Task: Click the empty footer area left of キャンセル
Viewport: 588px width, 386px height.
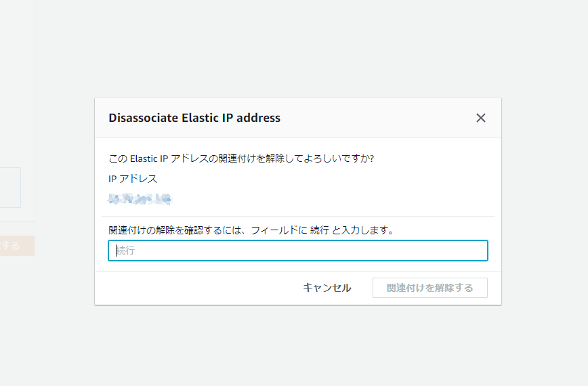Action: click(x=196, y=288)
